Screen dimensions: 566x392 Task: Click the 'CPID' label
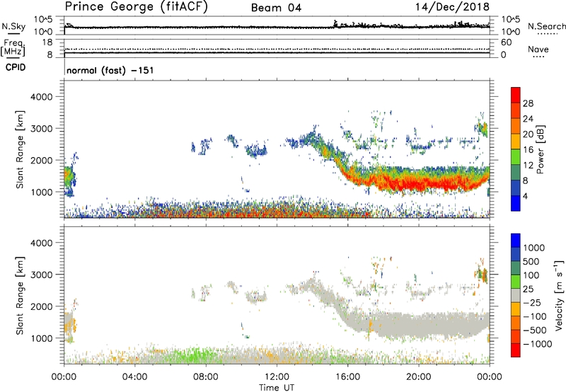(16, 67)
